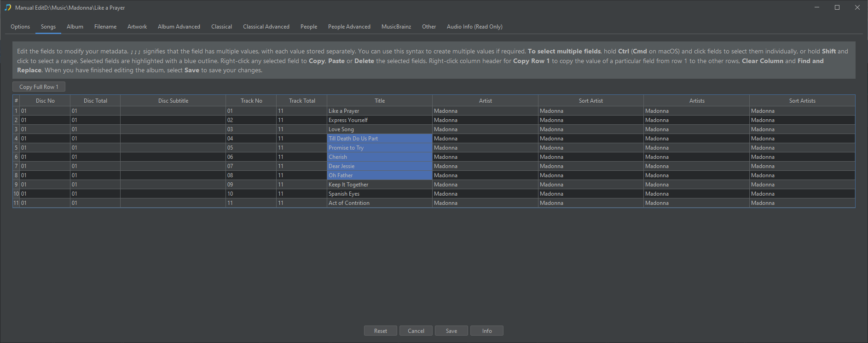Click Sort Artist cell in Love Song row

pyautogui.click(x=591, y=129)
